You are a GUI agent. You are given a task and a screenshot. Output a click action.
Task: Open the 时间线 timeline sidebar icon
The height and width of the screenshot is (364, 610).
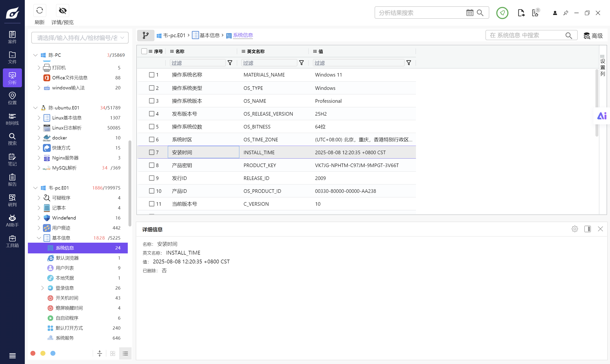pos(12,119)
